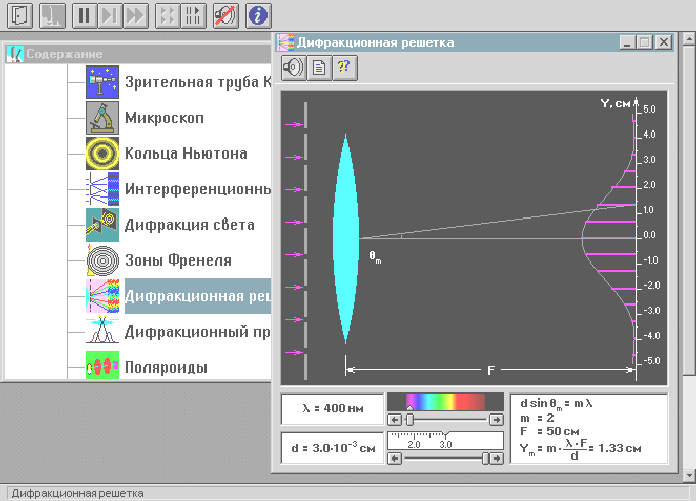Increase wavelength with right arrow button
696x501 pixels.
pos(496,420)
